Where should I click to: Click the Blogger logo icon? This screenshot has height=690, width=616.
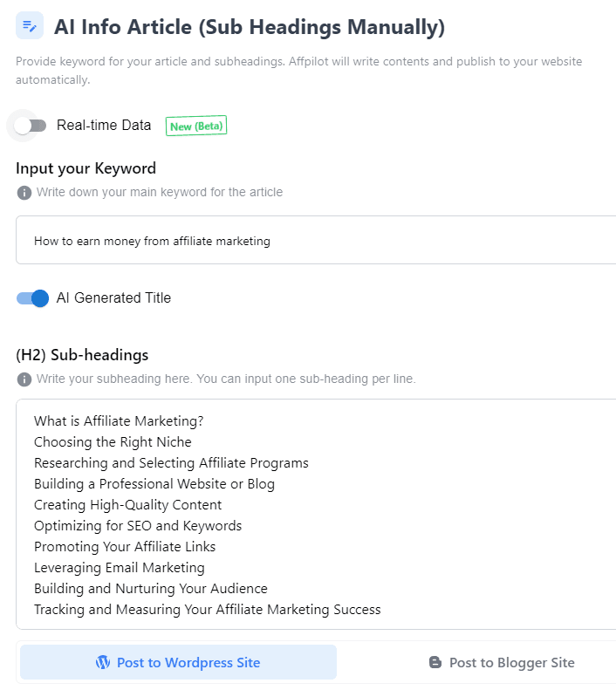point(435,663)
